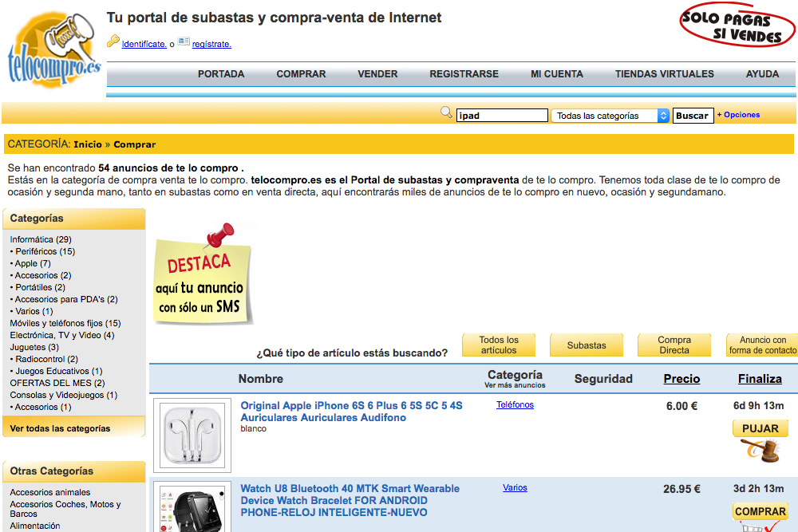Open the Watch U8 Bluetooth listing
The image size is (798, 532).
(x=350, y=500)
